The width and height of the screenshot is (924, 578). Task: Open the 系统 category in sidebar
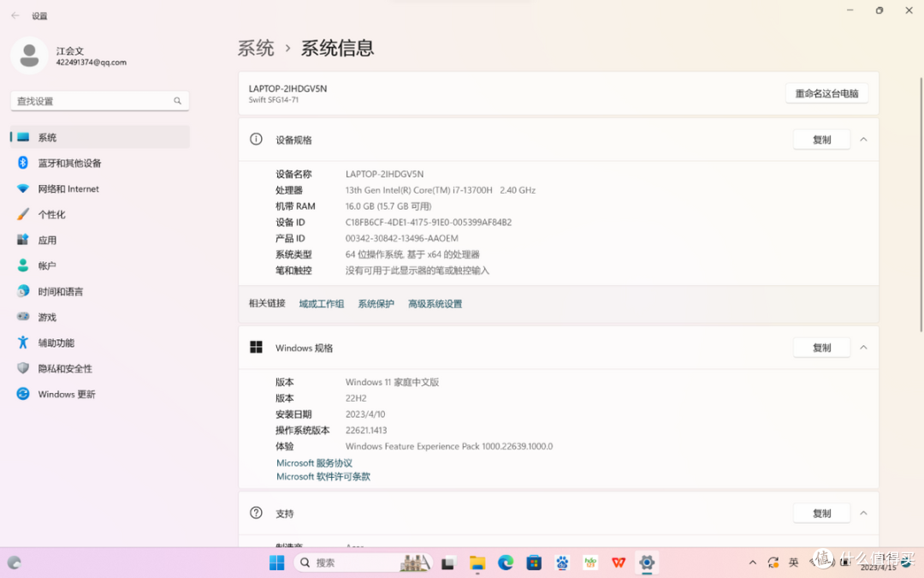pos(99,137)
